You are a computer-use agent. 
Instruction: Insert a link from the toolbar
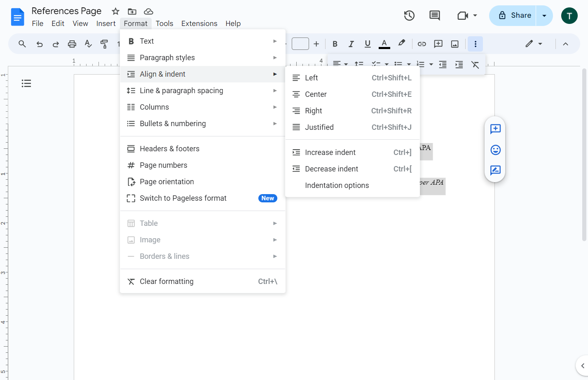pyautogui.click(x=422, y=44)
